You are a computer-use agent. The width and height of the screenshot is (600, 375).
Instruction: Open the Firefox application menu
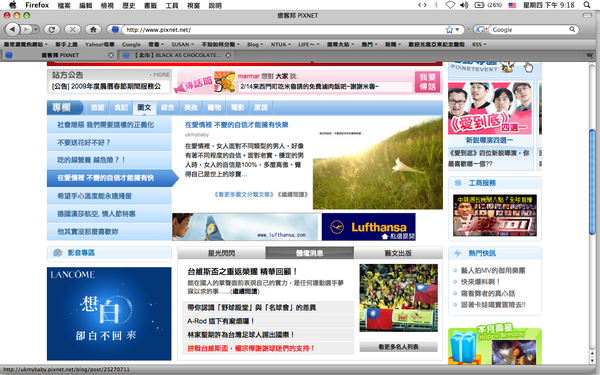tap(37, 5)
